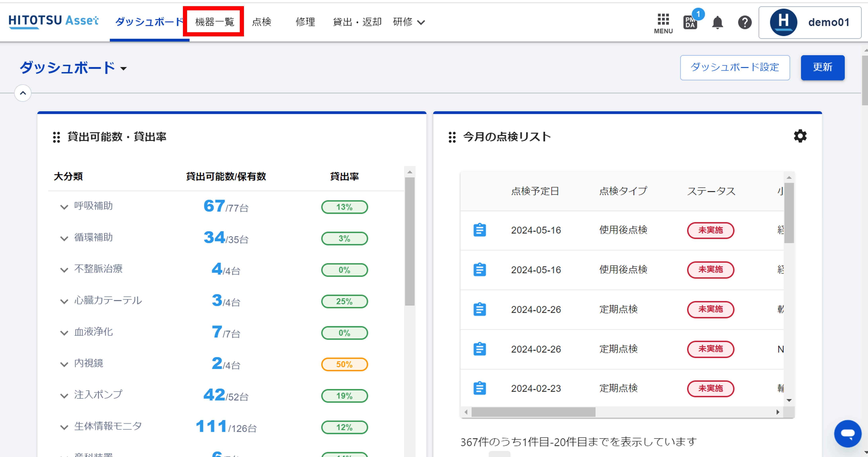
Task: Expand the 呼吸補助 category row
Action: [x=64, y=207]
